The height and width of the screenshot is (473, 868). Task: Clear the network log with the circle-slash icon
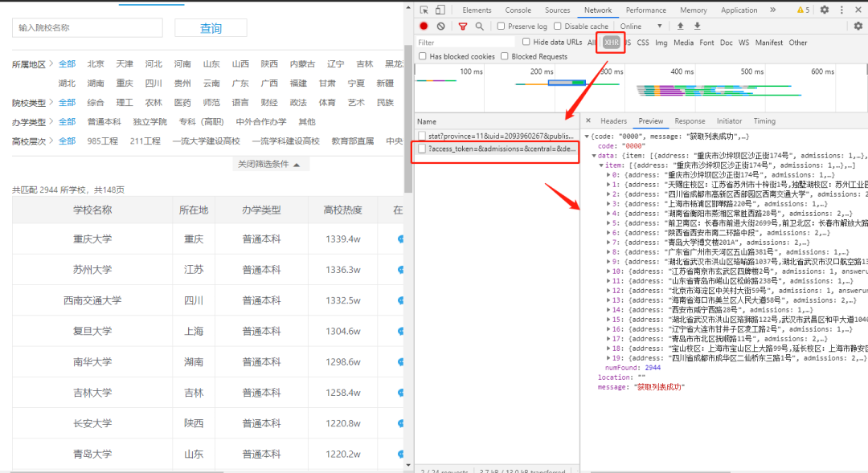(440, 26)
